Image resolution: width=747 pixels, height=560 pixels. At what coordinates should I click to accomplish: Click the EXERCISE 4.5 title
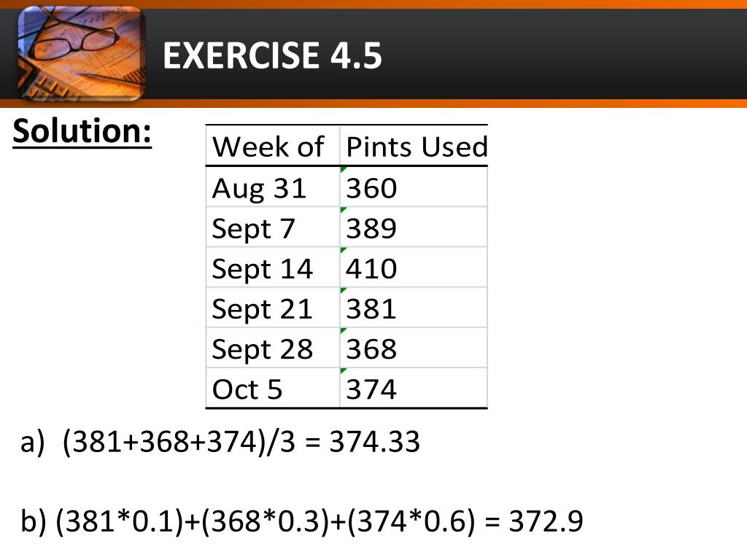coord(272,55)
